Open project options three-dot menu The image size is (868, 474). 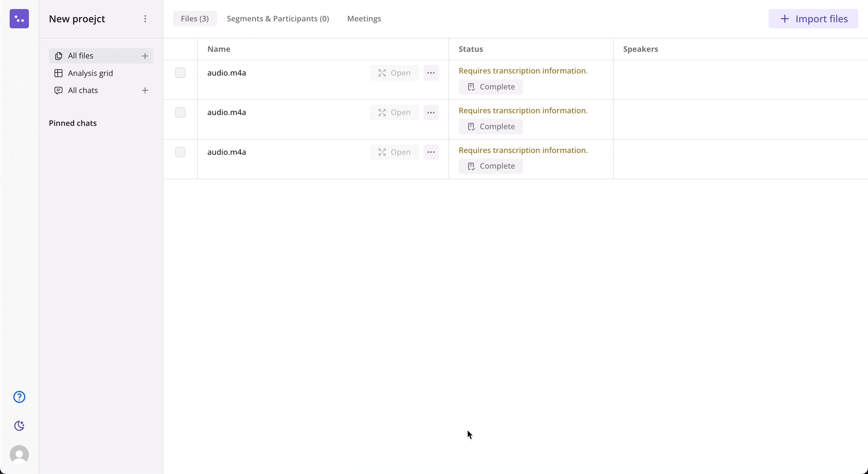[x=145, y=19]
